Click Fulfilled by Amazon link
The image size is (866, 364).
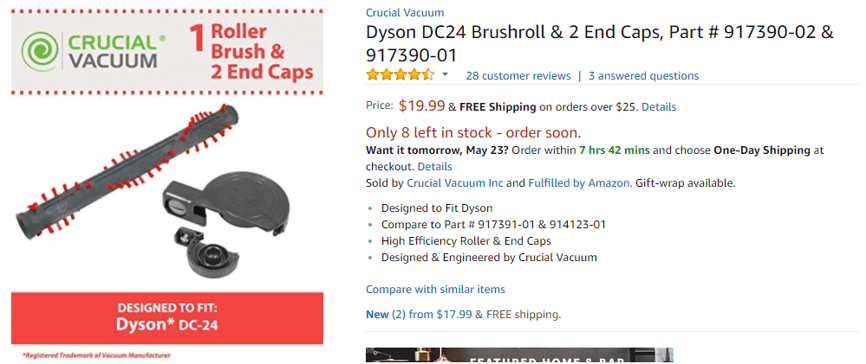pyautogui.click(x=579, y=183)
